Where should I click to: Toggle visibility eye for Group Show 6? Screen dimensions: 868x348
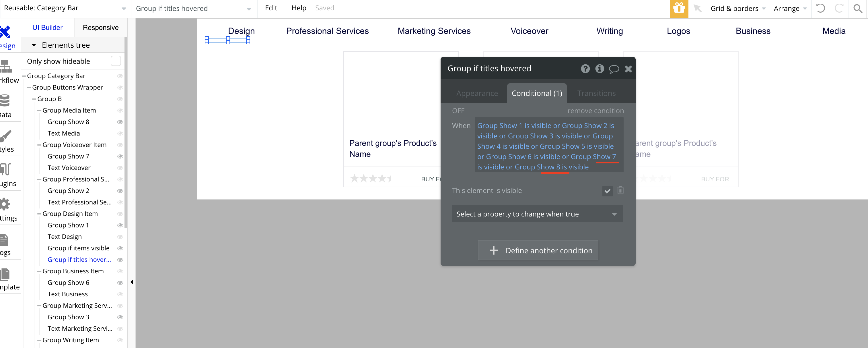coord(120,282)
